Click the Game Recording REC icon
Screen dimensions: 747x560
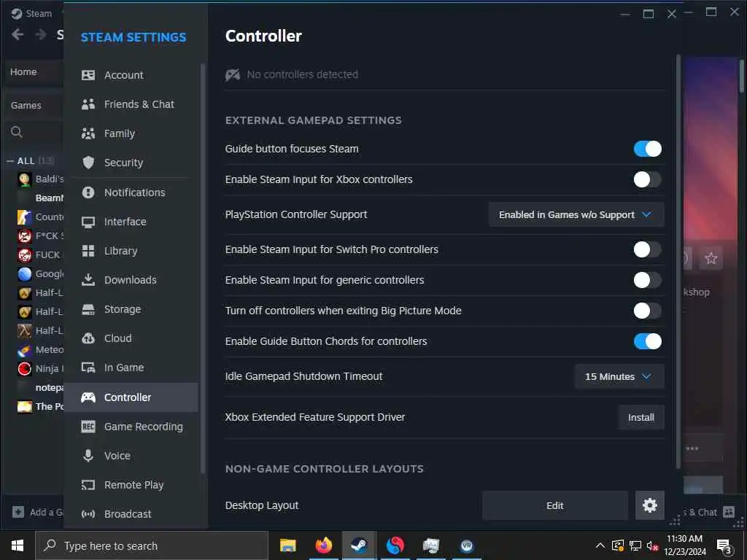coord(88,426)
